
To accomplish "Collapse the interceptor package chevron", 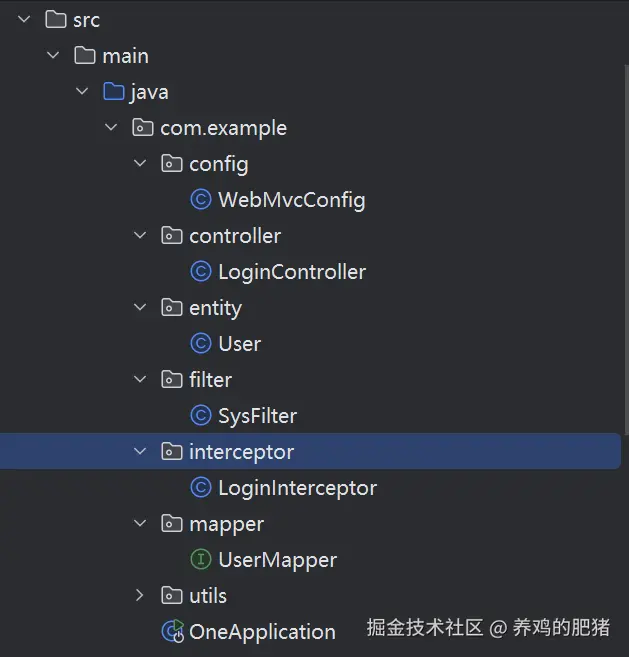I will pos(140,452).
